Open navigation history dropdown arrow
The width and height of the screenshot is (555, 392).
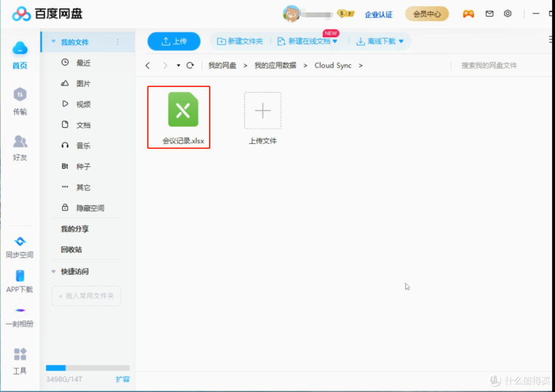click(178, 65)
